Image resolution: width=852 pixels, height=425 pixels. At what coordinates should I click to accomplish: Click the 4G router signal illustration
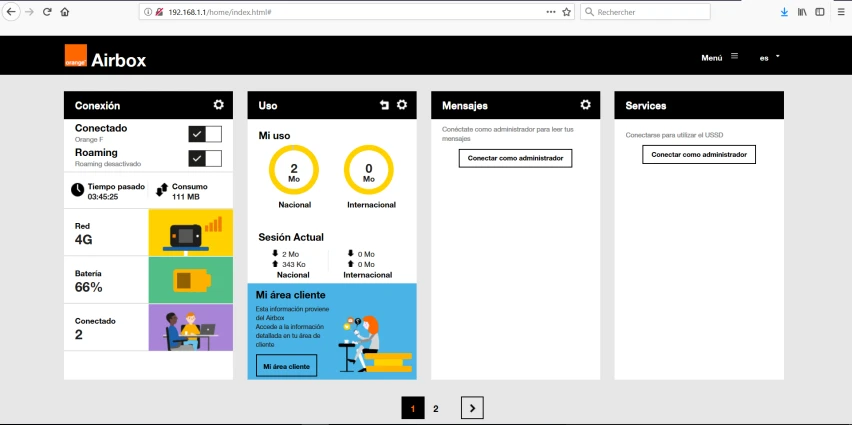point(191,232)
